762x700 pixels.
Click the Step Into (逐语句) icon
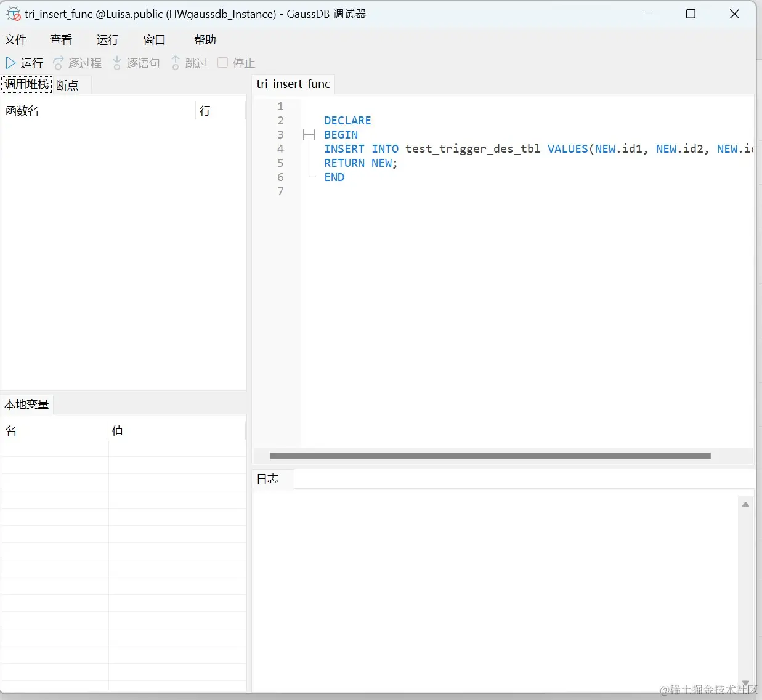(116, 63)
